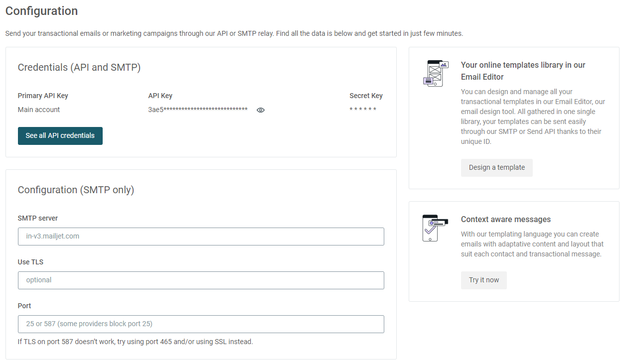Click the Configuration page title
This screenshot has width=626, height=364.
coord(41,10)
